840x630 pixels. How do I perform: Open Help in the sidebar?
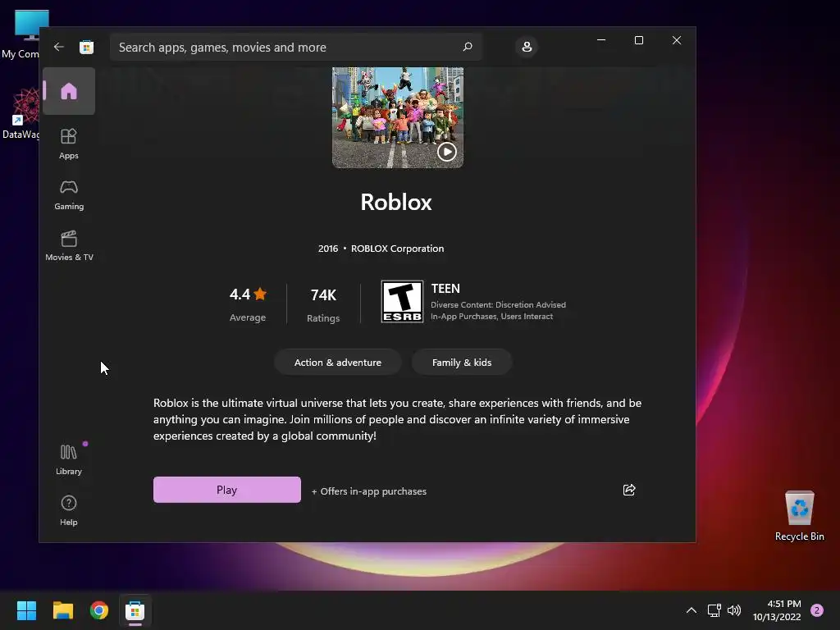coord(69,510)
